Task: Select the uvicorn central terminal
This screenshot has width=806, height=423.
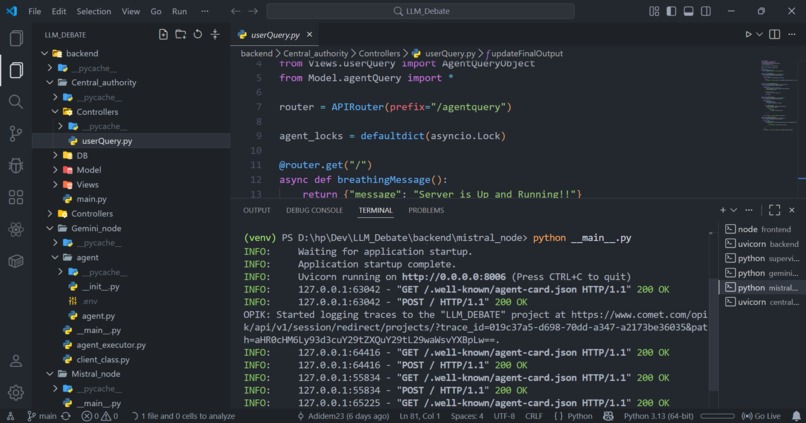Action: point(761,302)
